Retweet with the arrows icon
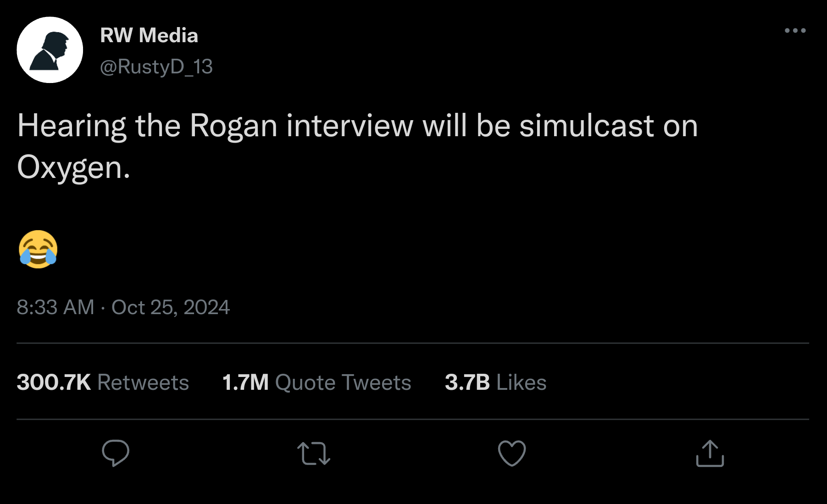Viewport: 827px width, 504px height. [314, 453]
